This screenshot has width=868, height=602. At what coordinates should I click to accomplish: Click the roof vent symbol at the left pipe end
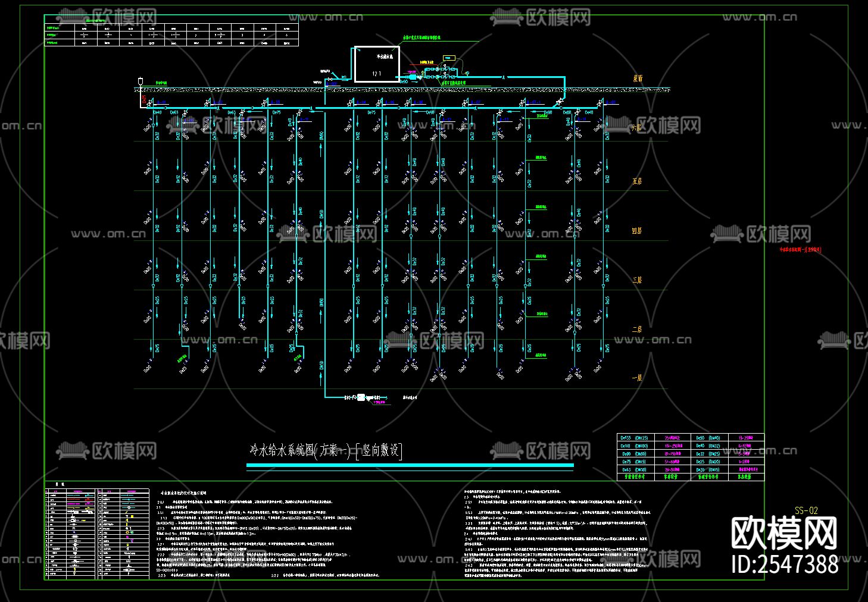pos(141,80)
